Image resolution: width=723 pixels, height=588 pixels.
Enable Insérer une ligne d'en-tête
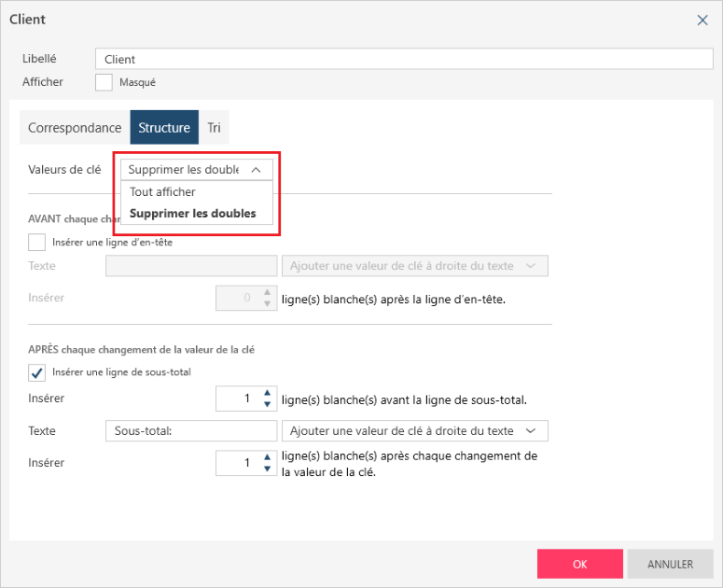[37, 242]
